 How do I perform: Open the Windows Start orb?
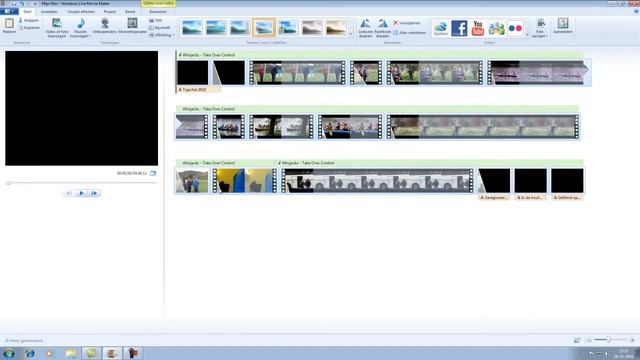pos(9,353)
